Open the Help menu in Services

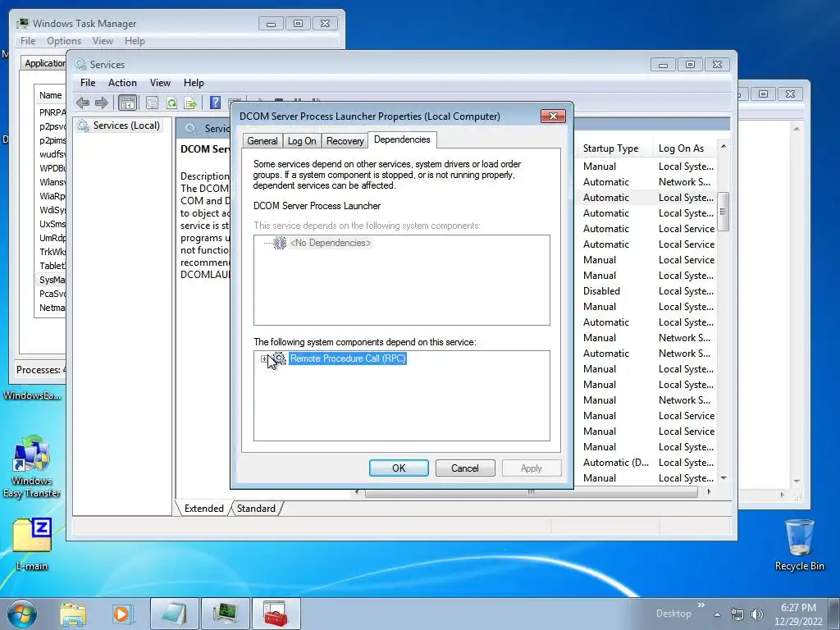point(194,83)
